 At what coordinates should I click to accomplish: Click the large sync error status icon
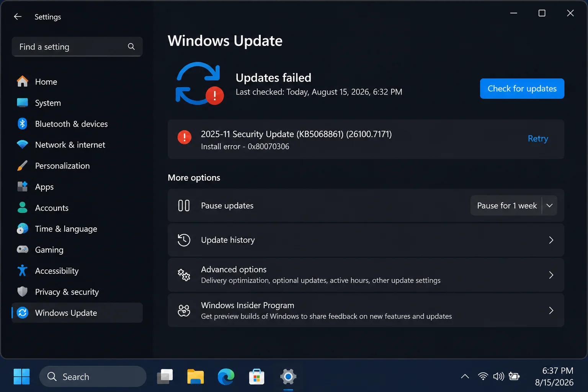199,83
